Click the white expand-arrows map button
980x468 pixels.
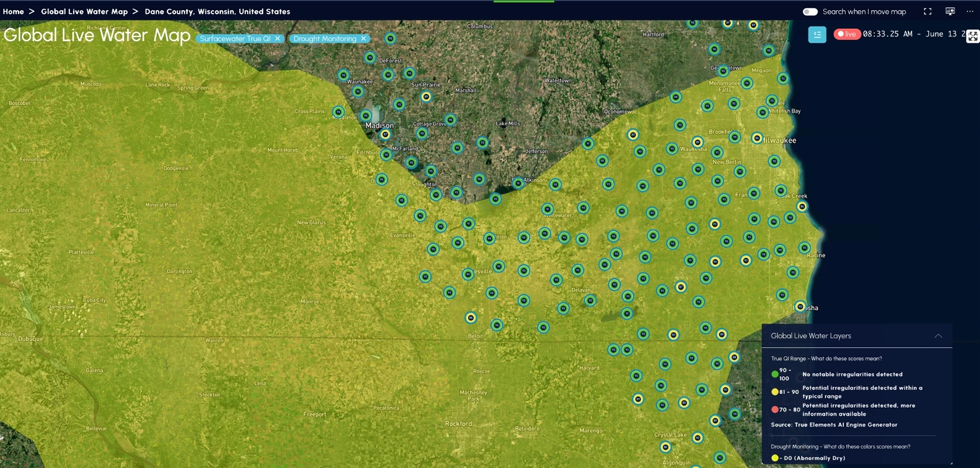(973, 36)
